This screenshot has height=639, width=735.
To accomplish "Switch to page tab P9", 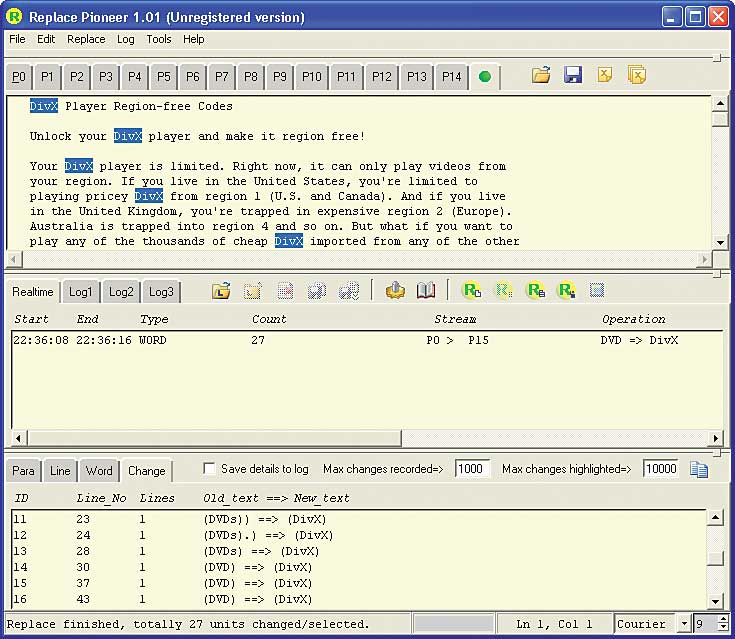I will tap(280, 77).
